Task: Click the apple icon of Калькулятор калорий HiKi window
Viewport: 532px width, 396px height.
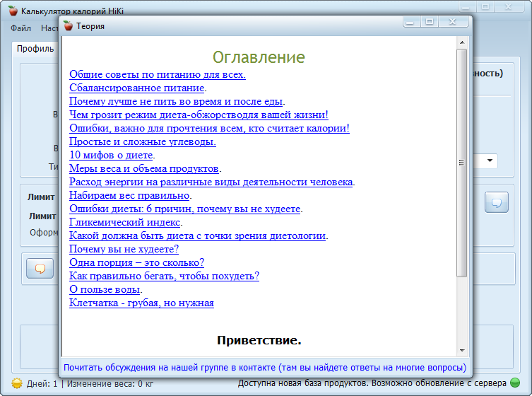Action: (x=13, y=11)
